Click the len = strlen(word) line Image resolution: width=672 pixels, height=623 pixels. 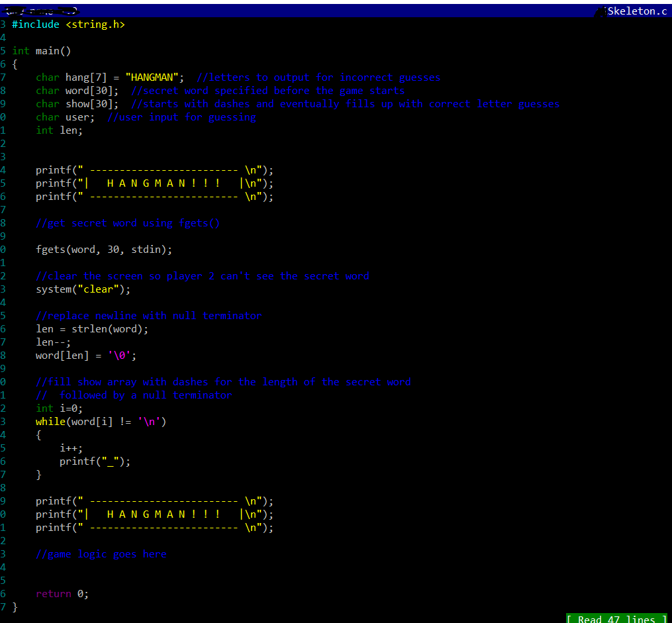(x=91, y=328)
